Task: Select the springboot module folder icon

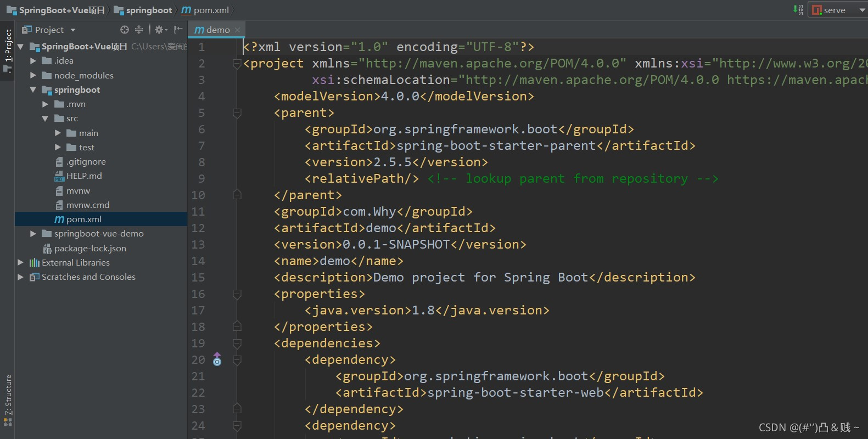Action: coord(47,90)
